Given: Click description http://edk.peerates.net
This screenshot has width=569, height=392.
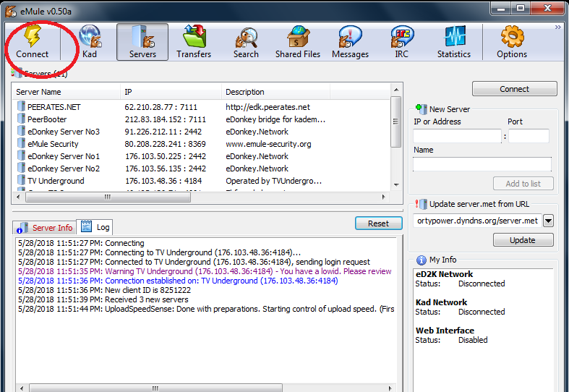Looking at the screenshot, I should tap(268, 107).
